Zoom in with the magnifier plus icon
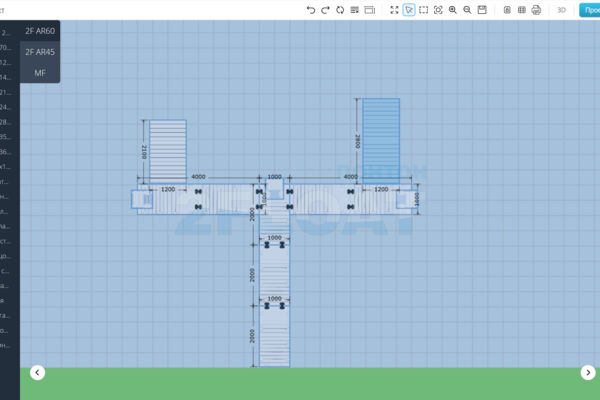 (453, 10)
